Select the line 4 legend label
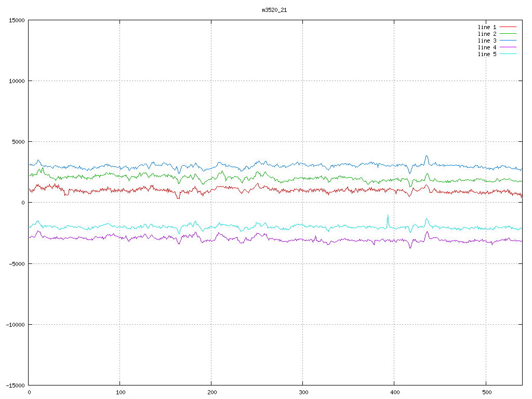This screenshot has width=532, height=399. point(487,47)
